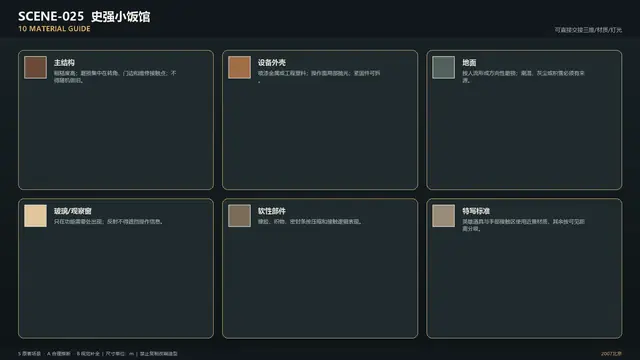Click the brown 主结构 color swatch
640x360 pixels.
36,67
